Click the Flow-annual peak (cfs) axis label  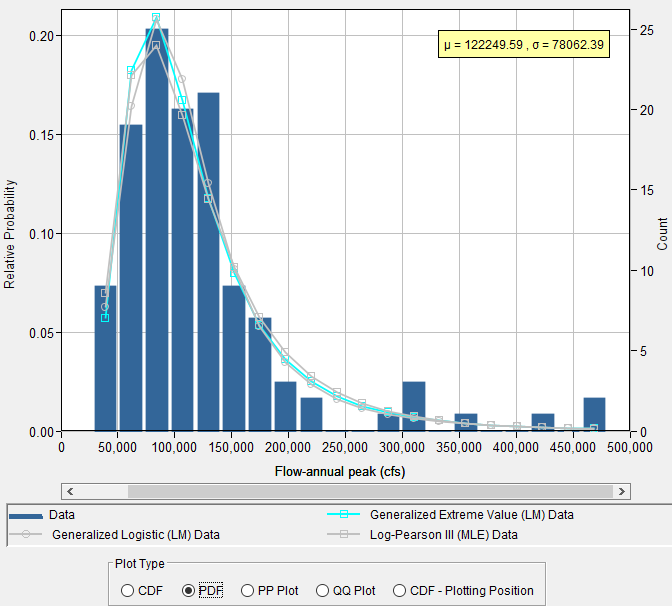340,472
